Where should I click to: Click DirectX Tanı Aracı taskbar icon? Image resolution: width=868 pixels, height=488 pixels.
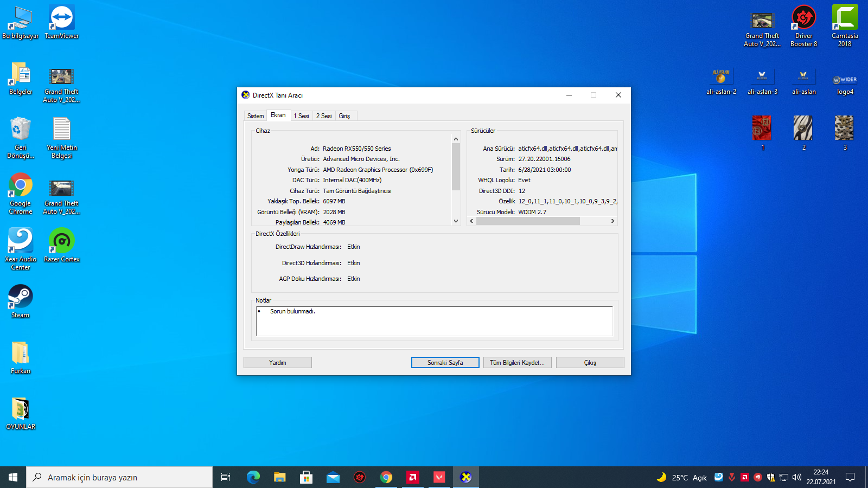(466, 477)
